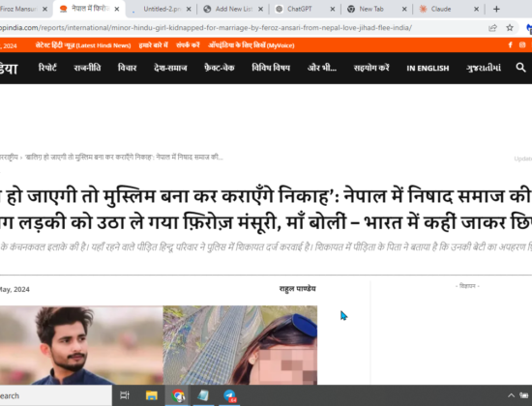Open the देश-समाज menu item
Screen dimensions: 532x406
tap(170, 68)
